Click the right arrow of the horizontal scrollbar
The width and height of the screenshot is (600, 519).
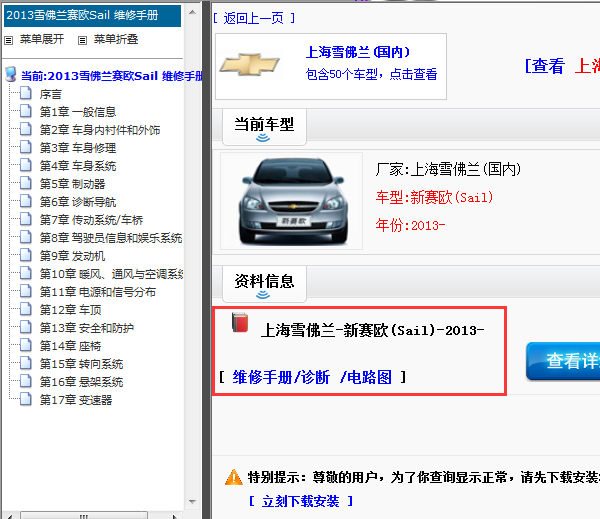(174, 516)
